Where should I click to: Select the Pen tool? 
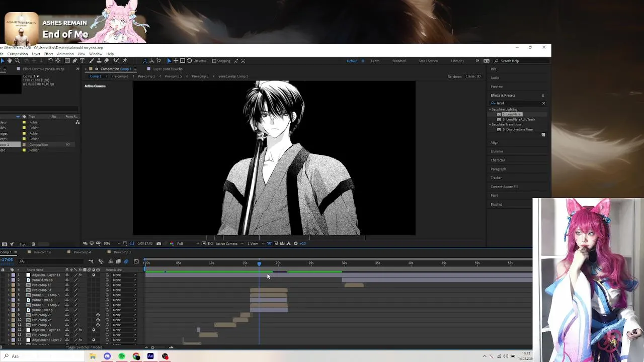click(x=75, y=61)
